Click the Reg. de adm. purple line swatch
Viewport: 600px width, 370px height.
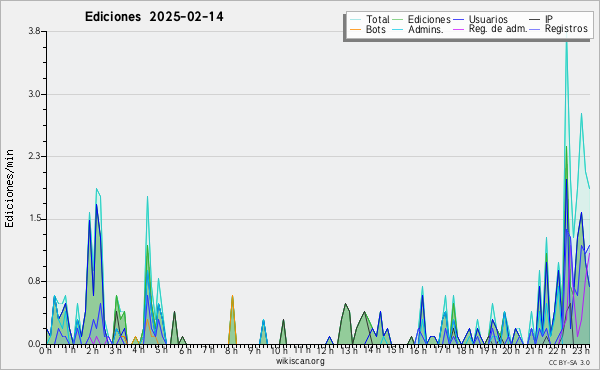pos(458,29)
